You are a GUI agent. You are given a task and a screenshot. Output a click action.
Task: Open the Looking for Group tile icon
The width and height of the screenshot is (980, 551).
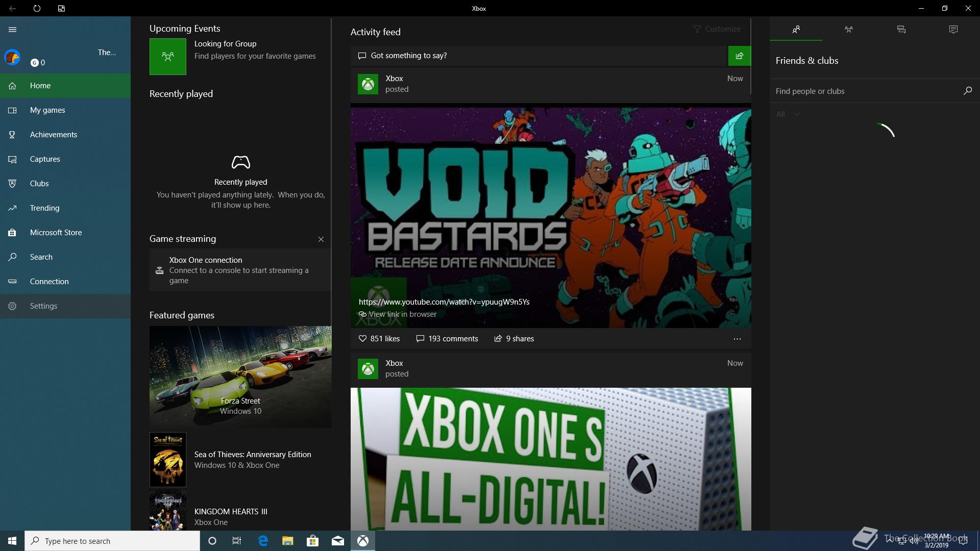[x=168, y=57]
